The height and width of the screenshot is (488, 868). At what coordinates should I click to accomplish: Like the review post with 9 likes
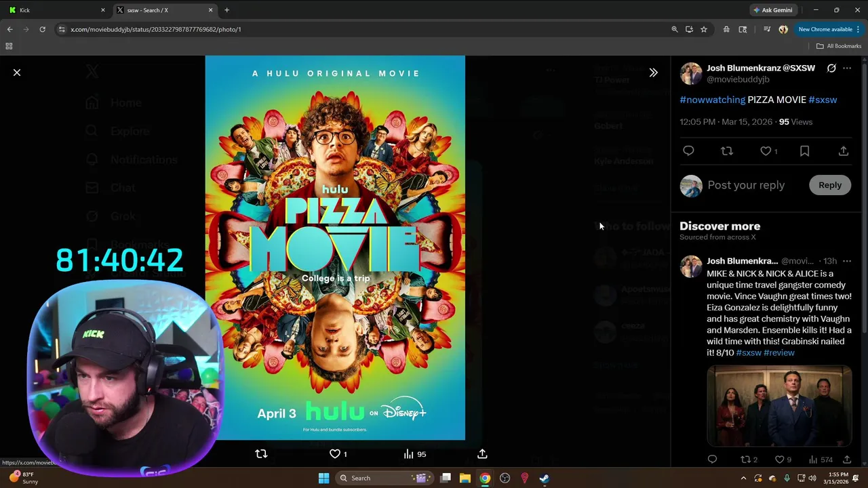coord(783,460)
